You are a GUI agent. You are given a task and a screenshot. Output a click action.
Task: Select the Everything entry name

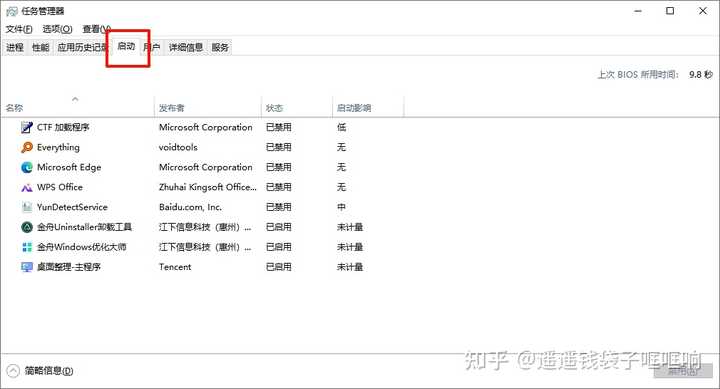[58, 147]
